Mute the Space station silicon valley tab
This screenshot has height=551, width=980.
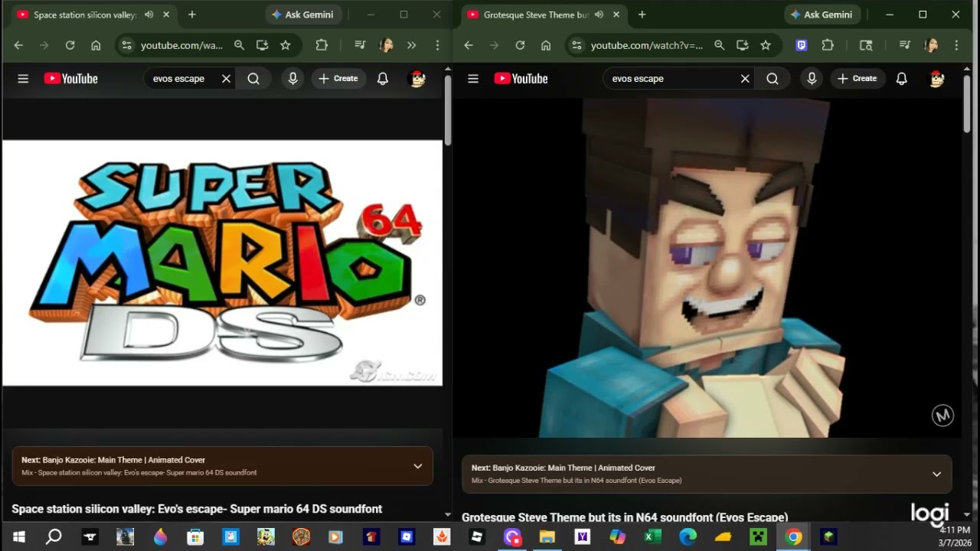149,15
